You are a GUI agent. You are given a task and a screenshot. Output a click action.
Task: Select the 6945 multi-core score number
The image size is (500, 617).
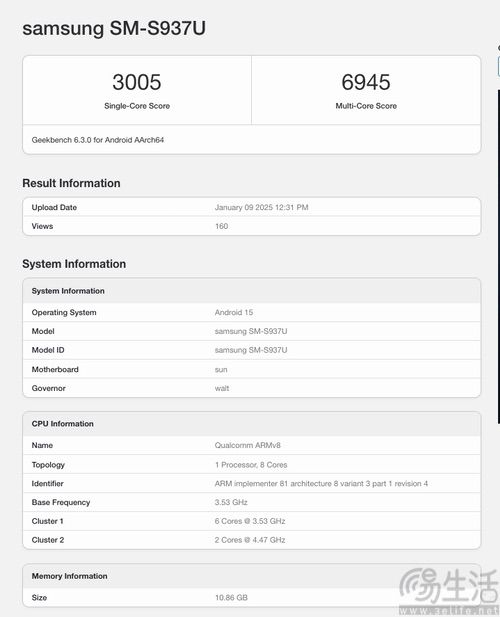pyautogui.click(x=366, y=82)
